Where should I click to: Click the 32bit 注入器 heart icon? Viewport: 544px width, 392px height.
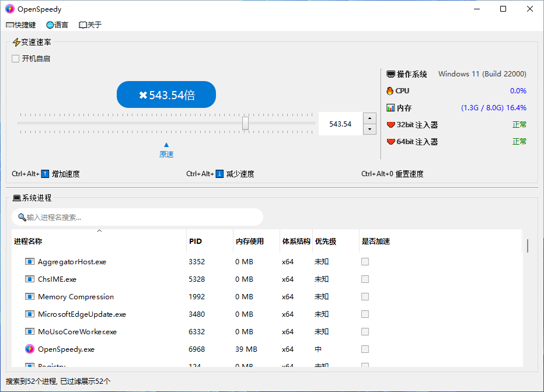390,125
